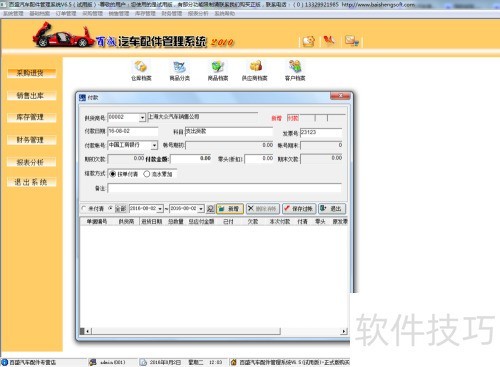The height and width of the screenshot is (367, 500).
Task: Open the 供应商档案 supplier archive icon
Action: point(255,71)
